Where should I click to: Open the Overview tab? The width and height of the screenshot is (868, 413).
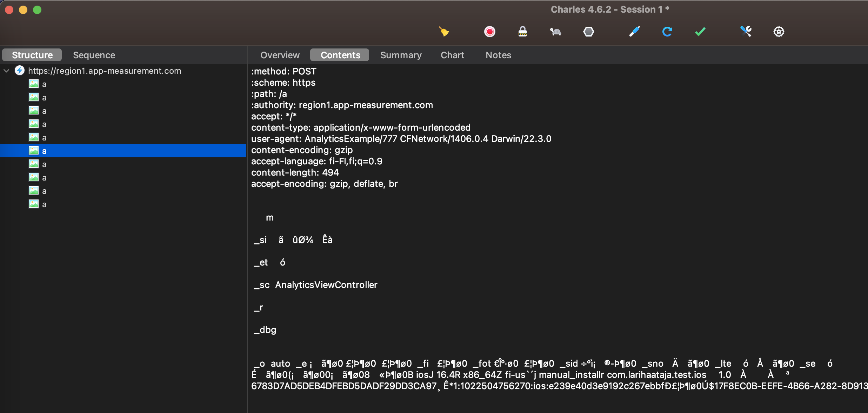coord(280,55)
